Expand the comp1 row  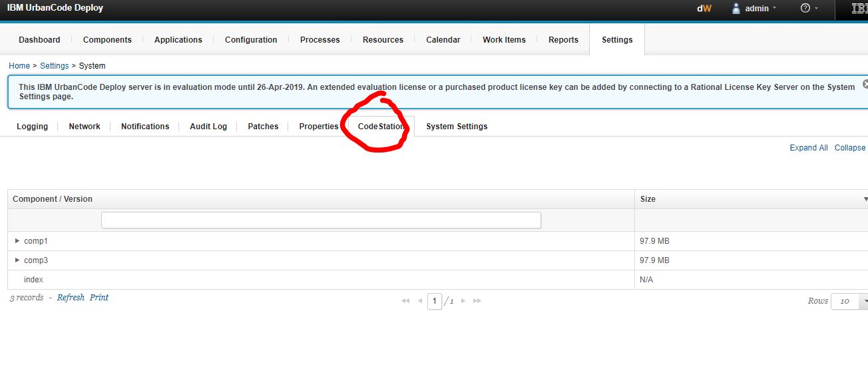(17, 241)
